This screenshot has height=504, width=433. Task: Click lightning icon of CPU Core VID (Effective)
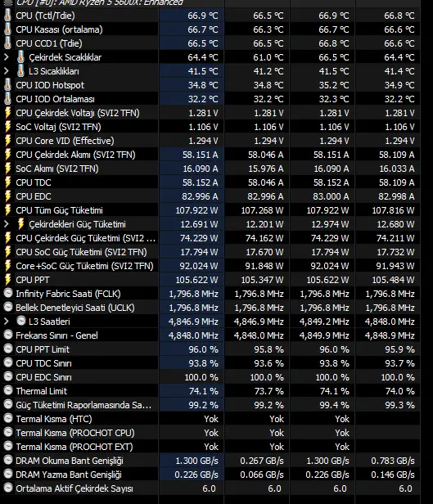(8, 141)
